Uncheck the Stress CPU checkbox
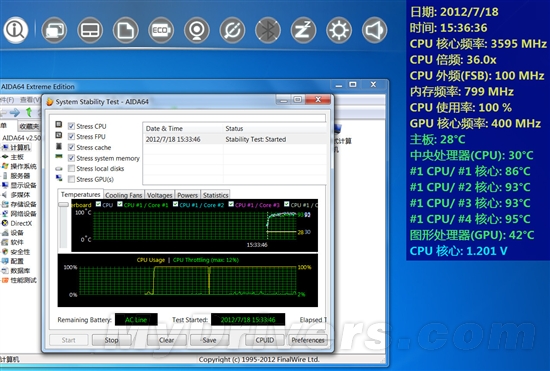This screenshot has height=371, width=550. [x=71, y=126]
